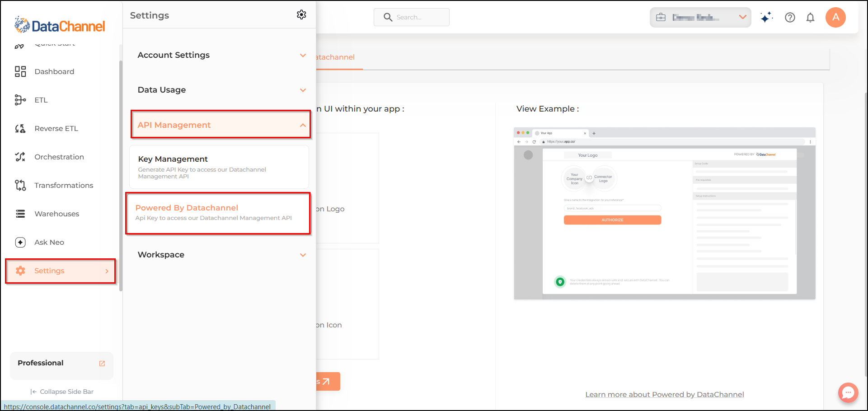Open Powered By Datachannel option
The width and height of the screenshot is (868, 411).
pos(218,213)
